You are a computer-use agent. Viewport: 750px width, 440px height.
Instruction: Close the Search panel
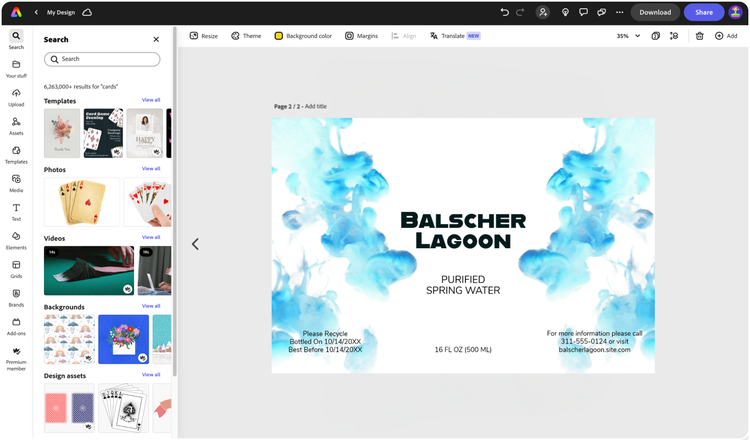pos(156,39)
